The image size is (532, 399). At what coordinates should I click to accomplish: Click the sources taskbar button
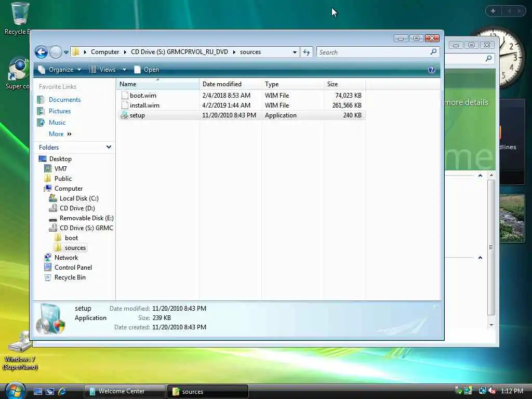coord(208,391)
